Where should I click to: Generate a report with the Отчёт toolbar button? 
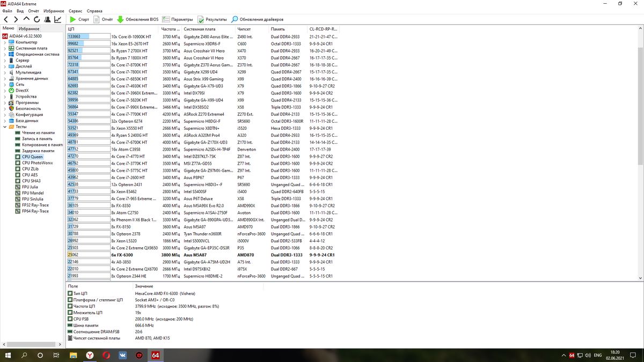click(103, 19)
